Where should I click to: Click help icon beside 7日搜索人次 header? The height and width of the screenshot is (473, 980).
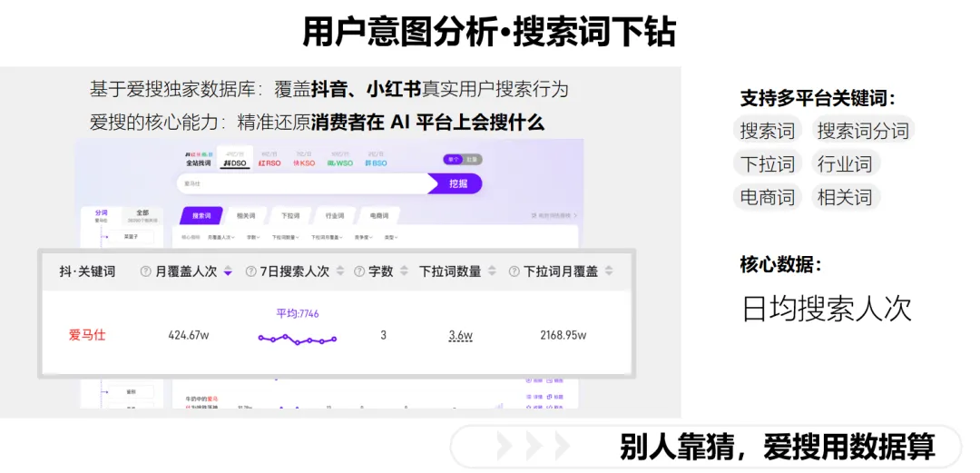(x=251, y=271)
